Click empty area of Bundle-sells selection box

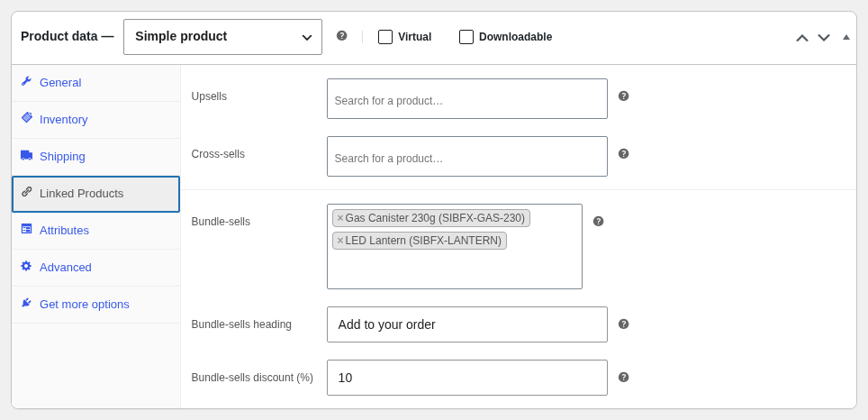click(454, 270)
